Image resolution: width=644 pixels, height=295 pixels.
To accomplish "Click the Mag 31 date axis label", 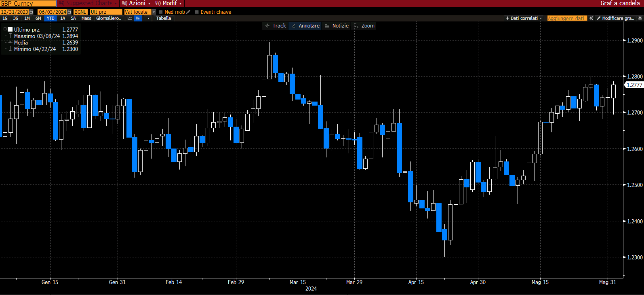I will click(x=608, y=282).
